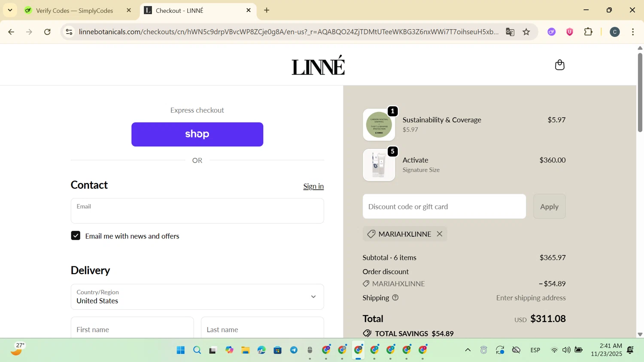Click the Subtotal · 6 items text
This screenshot has width=644, height=362.
[x=389, y=257]
